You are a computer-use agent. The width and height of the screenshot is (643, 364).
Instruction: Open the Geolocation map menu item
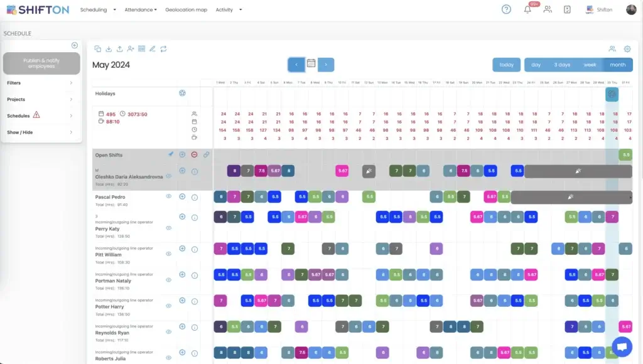pos(186,10)
